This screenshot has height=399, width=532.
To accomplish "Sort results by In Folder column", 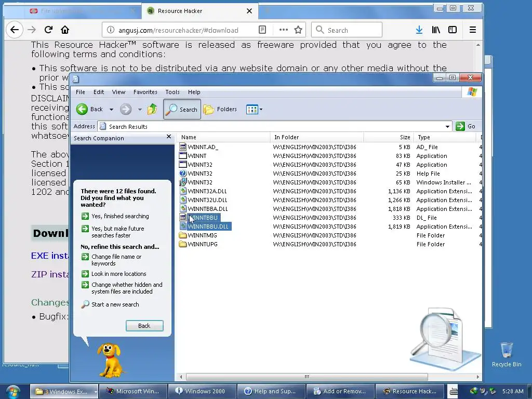I will (x=317, y=137).
